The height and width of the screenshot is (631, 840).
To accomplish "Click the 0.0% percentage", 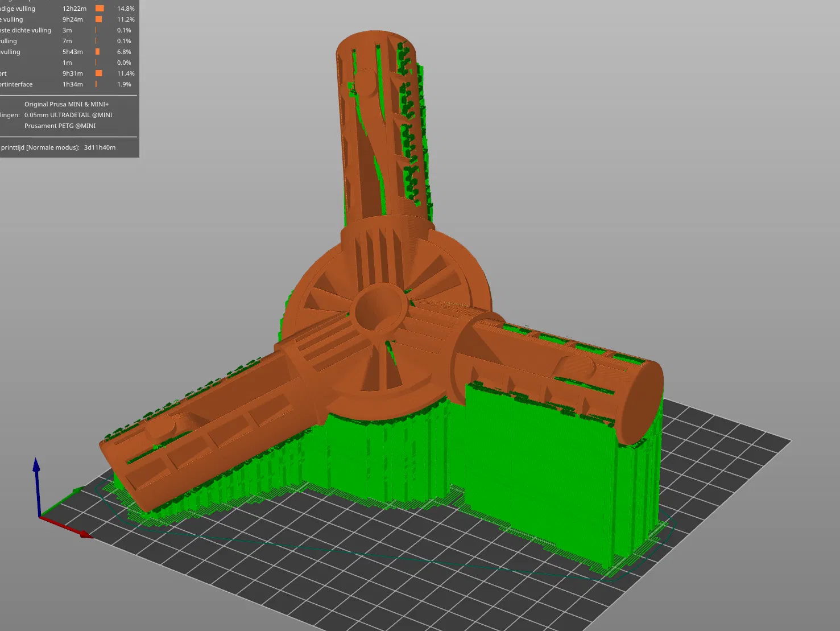I will (x=124, y=63).
